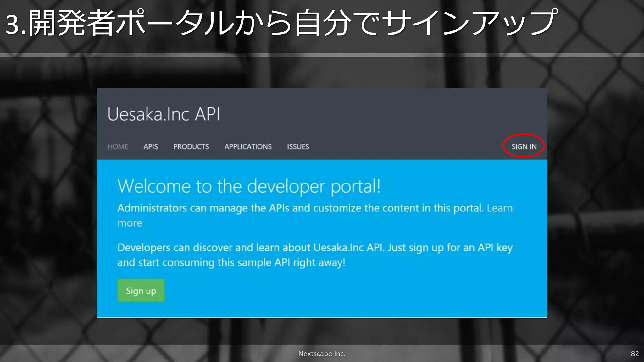Open the PRODUCTS page
Image resolution: width=644 pixels, height=362 pixels.
coord(191,147)
